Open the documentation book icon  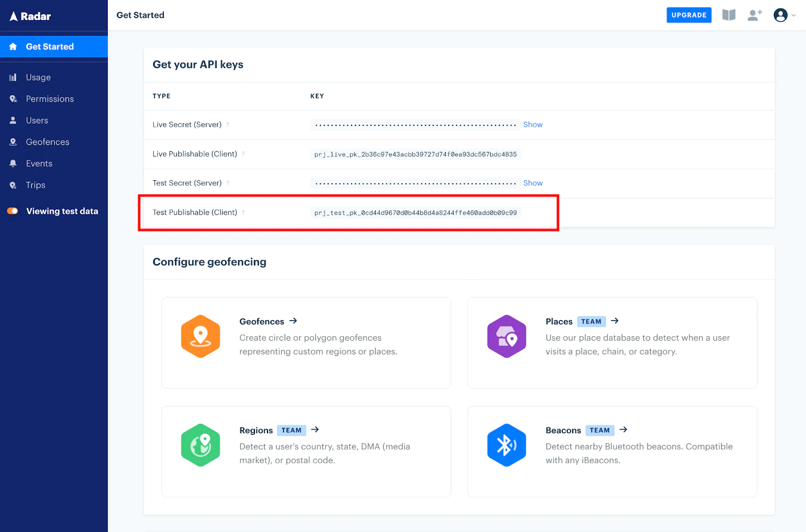(728, 15)
